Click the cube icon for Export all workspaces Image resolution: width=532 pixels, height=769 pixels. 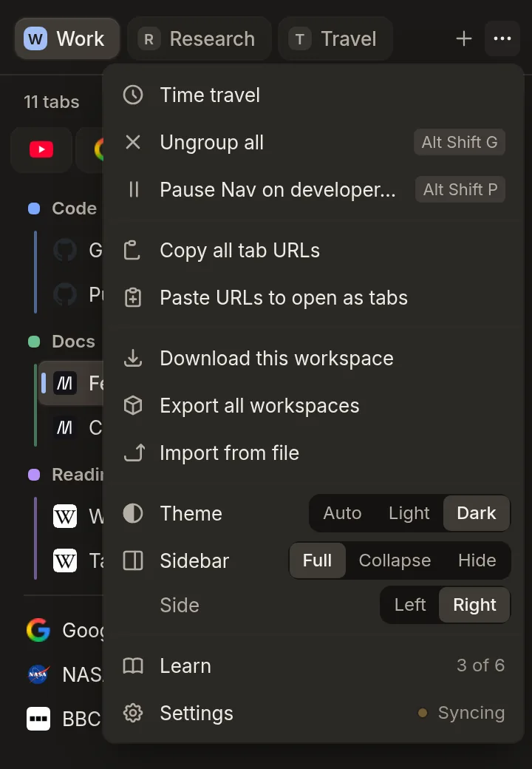pos(133,406)
